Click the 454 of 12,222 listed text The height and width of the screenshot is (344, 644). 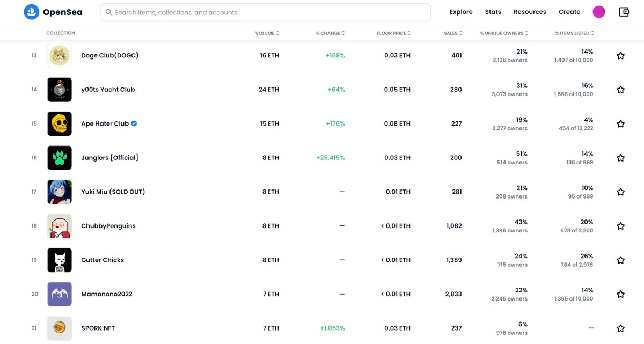pyautogui.click(x=576, y=128)
